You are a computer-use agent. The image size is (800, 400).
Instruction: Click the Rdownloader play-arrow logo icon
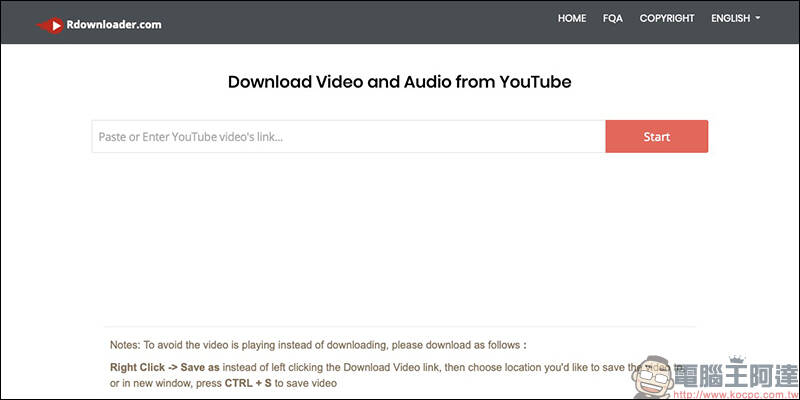pos(51,25)
